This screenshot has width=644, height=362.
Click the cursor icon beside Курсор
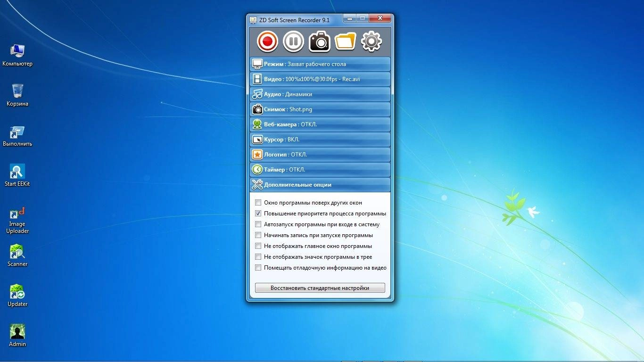[257, 140]
